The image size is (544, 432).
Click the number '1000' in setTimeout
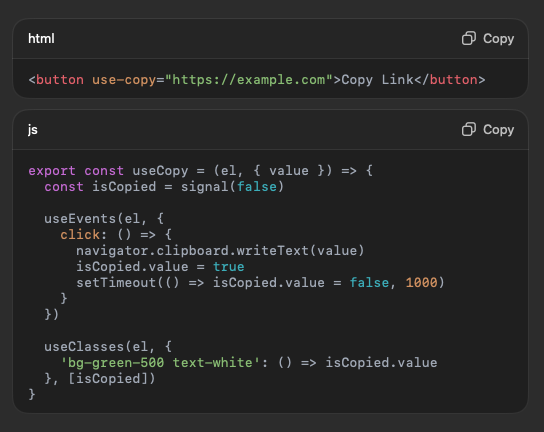(422, 282)
